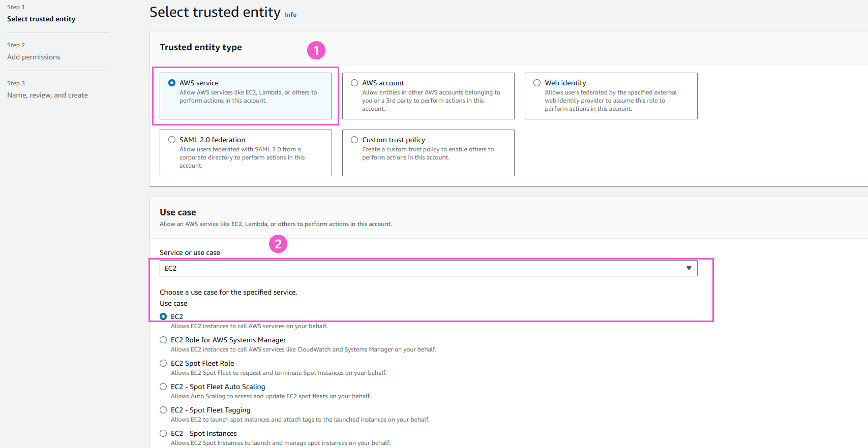Viewport: 868px width, 448px height.
Task: Click the Spot Fleet Role description about terminating Spot Instances
Action: 279,373
